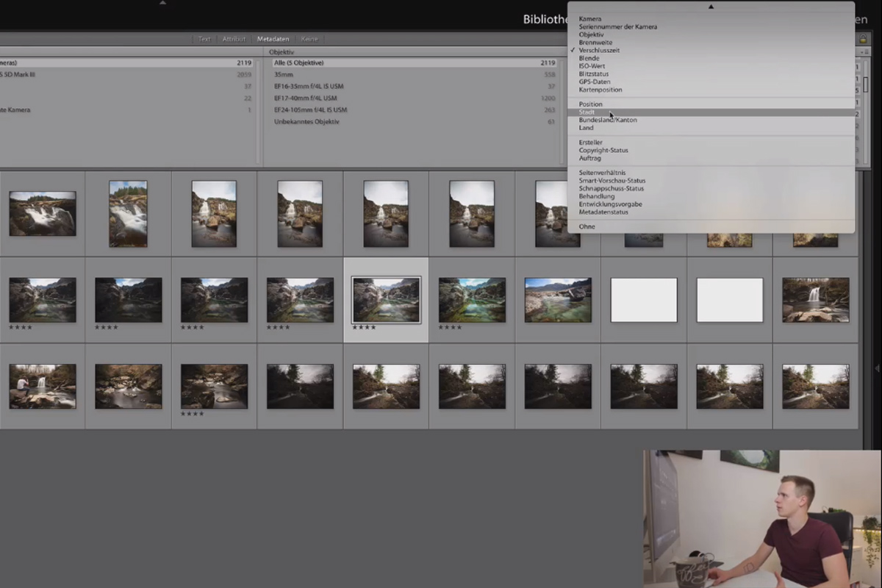This screenshot has height=588, width=882.
Task: Select Kartenposition menu entry
Action: click(711, 90)
